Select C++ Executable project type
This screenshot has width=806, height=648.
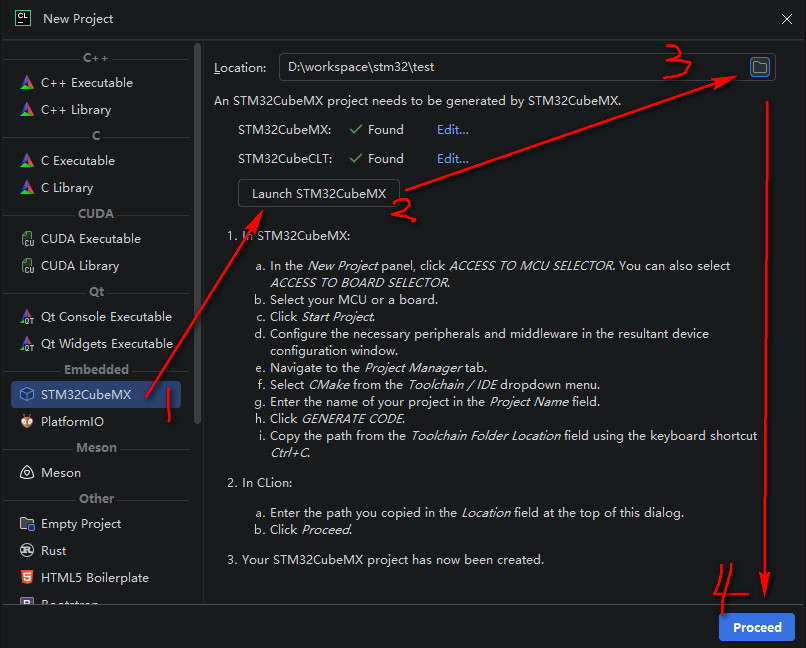tap(96, 83)
